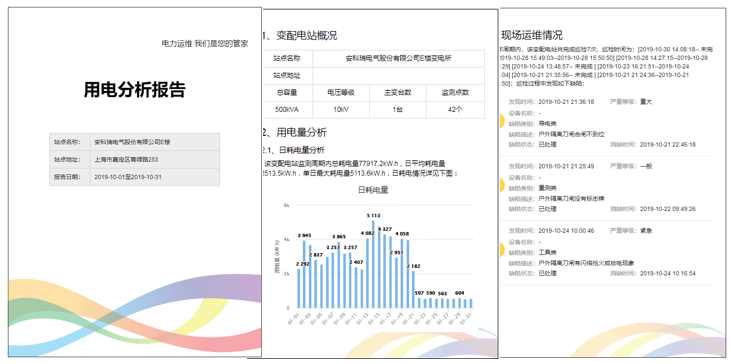This screenshot has height=364, width=731.
Task: Click the bar label '604'
Action: 459,293
